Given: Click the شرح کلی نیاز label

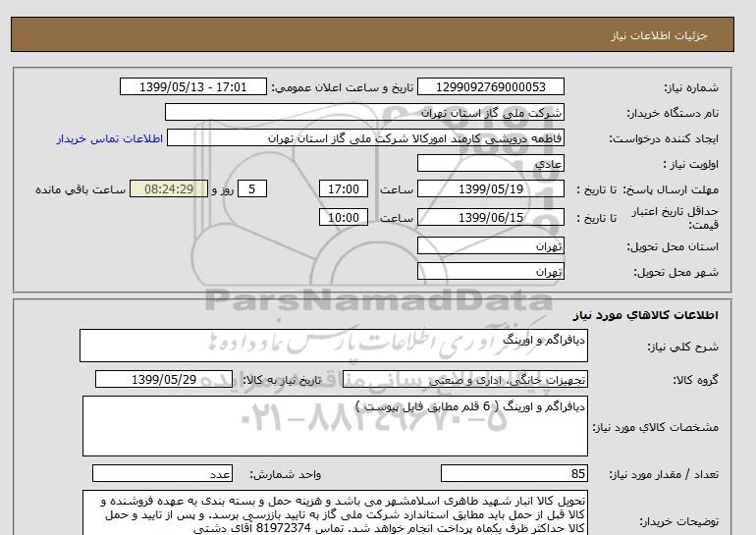Looking at the screenshot, I should [682, 347].
